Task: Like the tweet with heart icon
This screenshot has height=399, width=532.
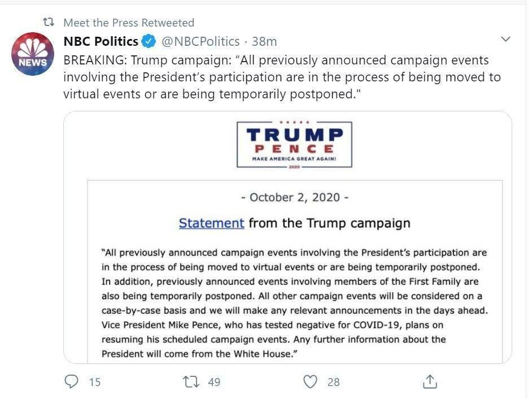Action: (310, 381)
